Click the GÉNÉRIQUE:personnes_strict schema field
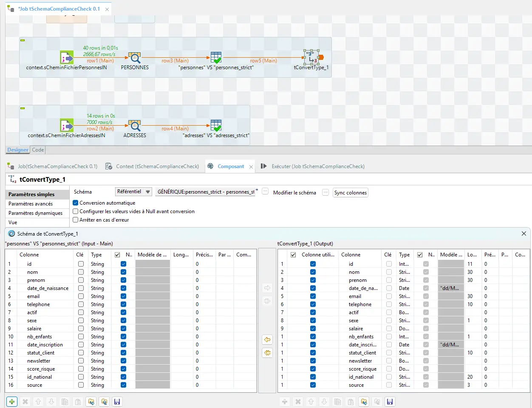 206,192
